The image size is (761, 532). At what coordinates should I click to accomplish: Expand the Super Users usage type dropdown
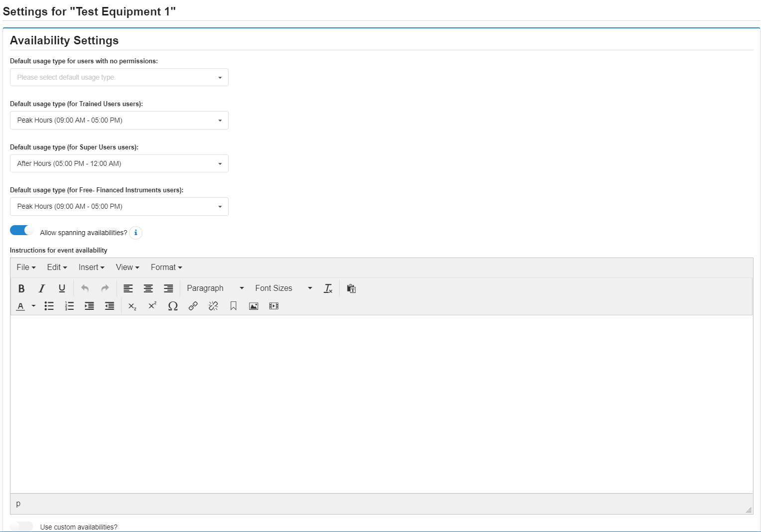coord(119,163)
